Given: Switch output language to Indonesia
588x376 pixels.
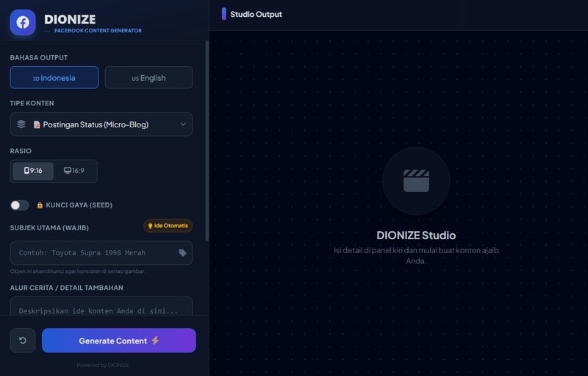Looking at the screenshot, I should click(54, 78).
